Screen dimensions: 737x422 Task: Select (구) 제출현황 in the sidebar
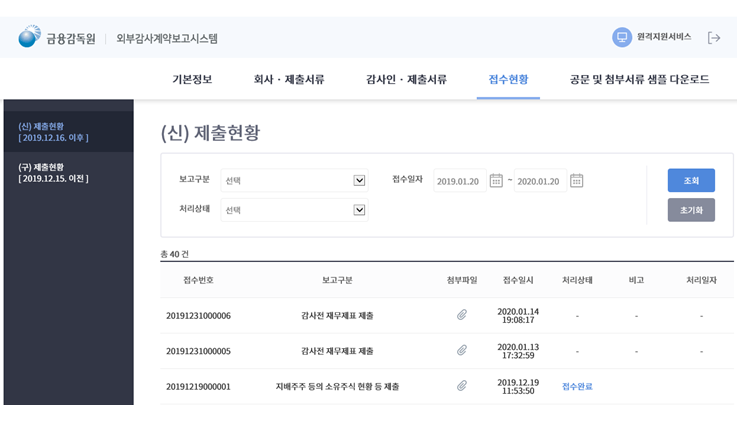(x=53, y=172)
